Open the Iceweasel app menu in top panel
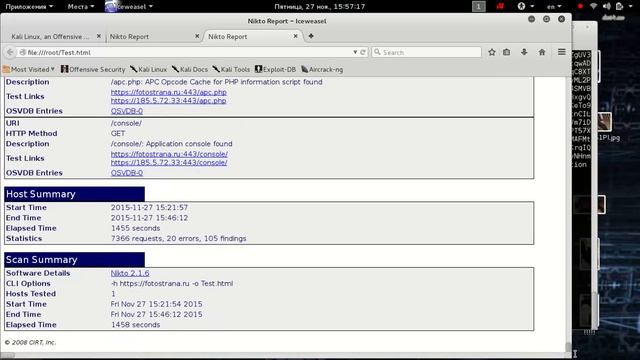 (129, 6)
